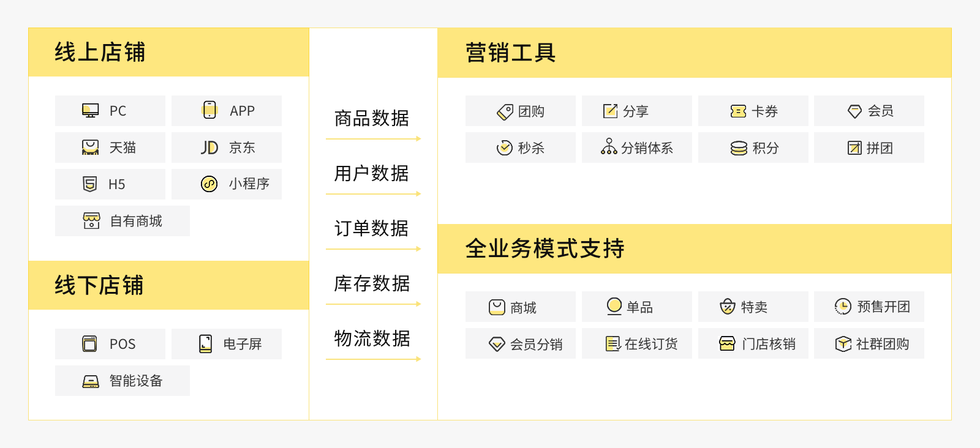Select the 秒杀 clock icon
The width and height of the screenshot is (980, 448).
click(x=505, y=147)
